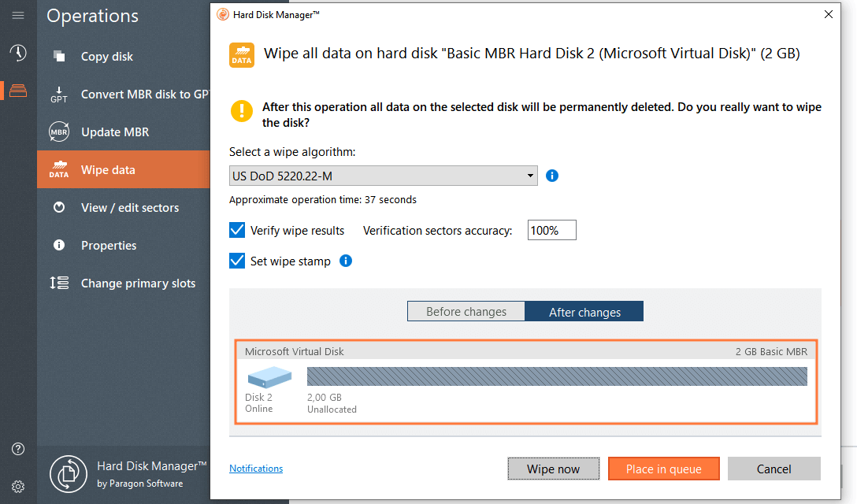This screenshot has width=857, height=504.
Task: Close the Hard Disk Manager dialog
Action: tap(829, 15)
